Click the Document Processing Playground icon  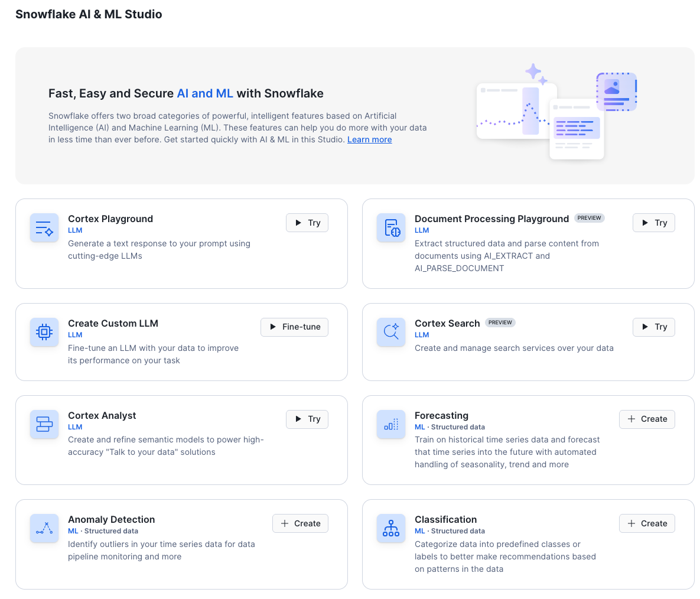pyautogui.click(x=391, y=228)
